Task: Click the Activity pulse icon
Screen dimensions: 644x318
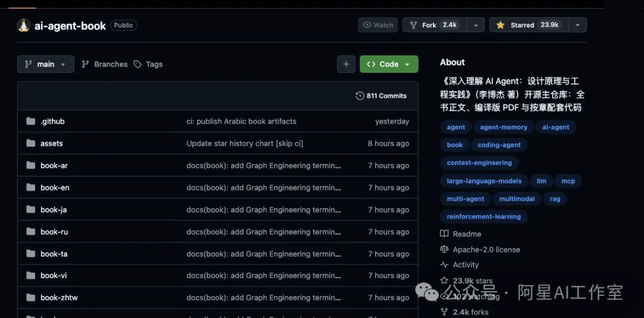Action: point(444,264)
